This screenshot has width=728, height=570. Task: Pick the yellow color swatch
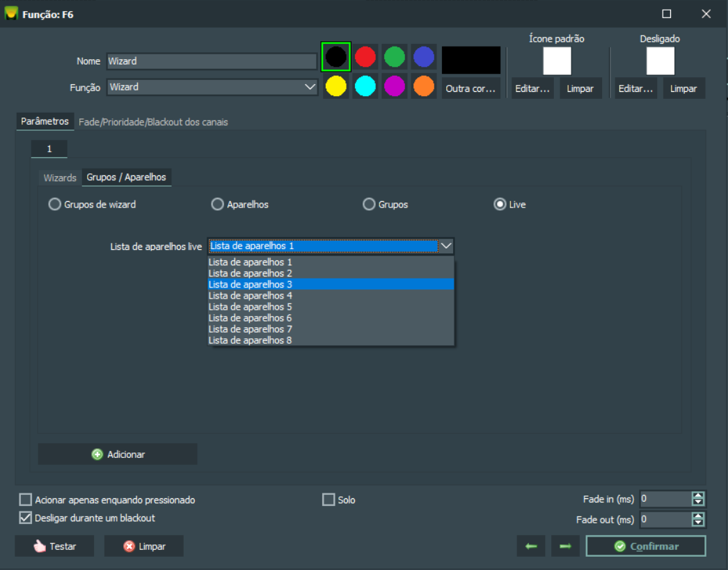335,86
